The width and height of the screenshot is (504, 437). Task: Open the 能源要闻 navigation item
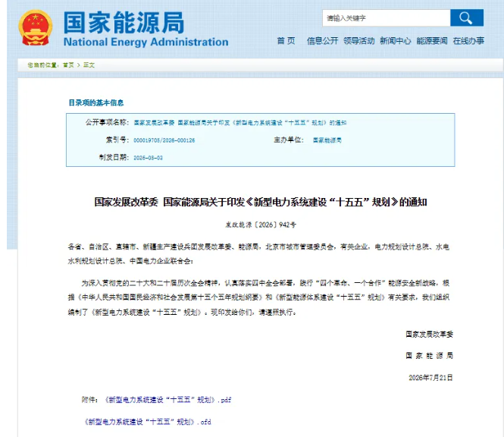tap(432, 41)
